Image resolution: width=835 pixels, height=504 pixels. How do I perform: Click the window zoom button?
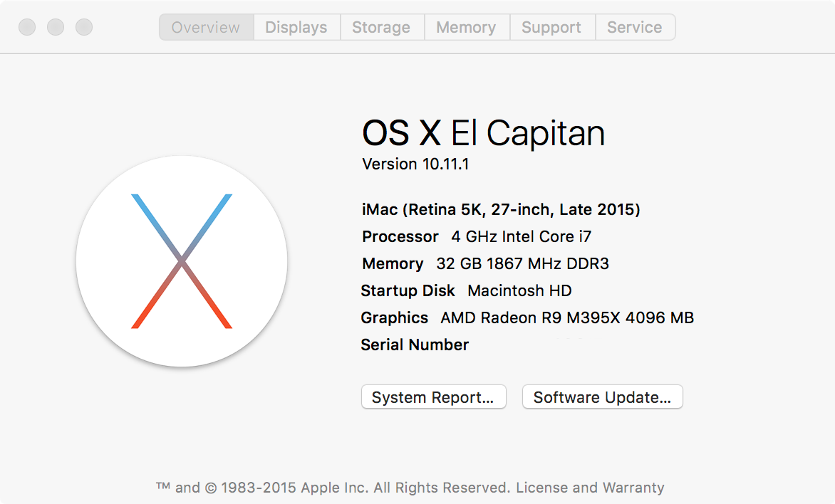[84, 28]
